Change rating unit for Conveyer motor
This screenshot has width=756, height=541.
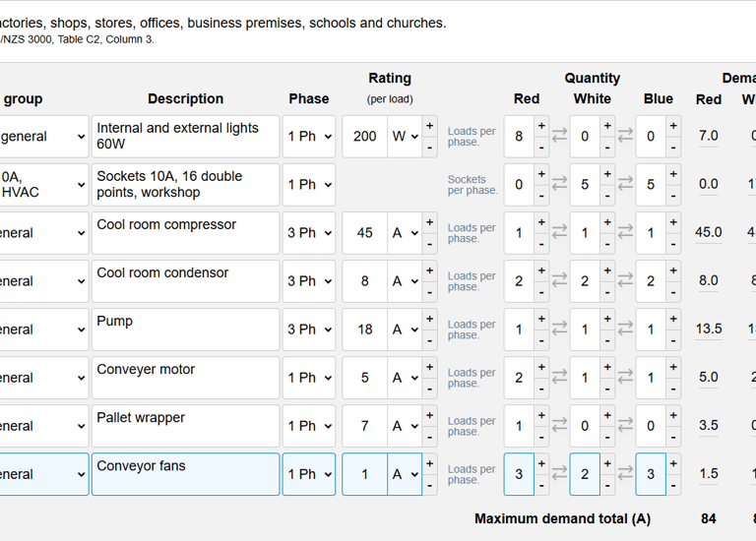[x=405, y=378]
